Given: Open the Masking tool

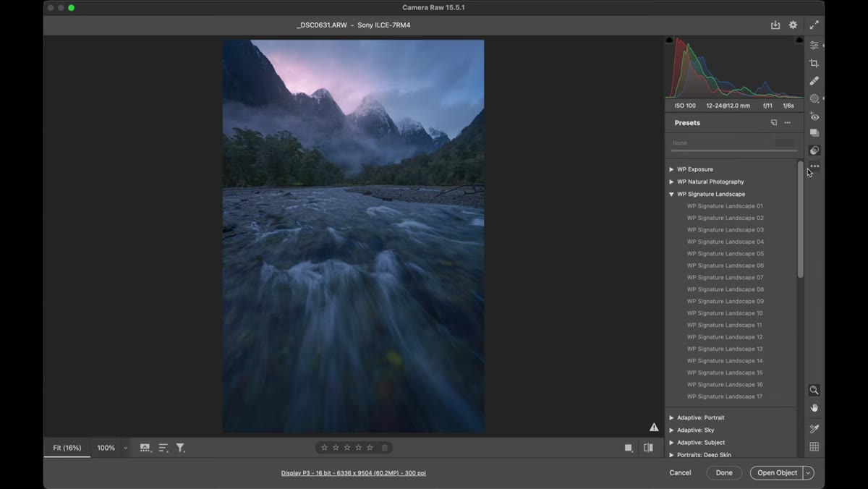Looking at the screenshot, I should click(x=814, y=98).
